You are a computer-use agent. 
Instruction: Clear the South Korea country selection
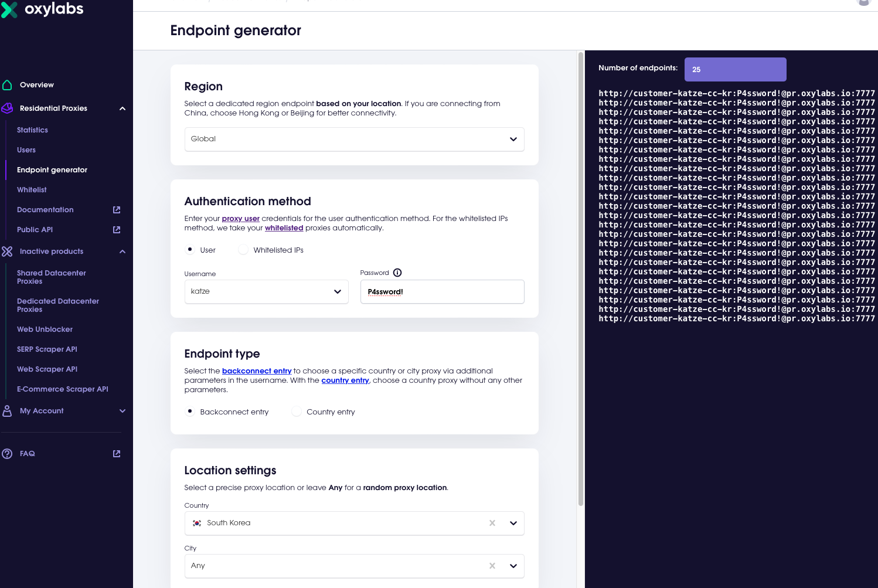[492, 523]
